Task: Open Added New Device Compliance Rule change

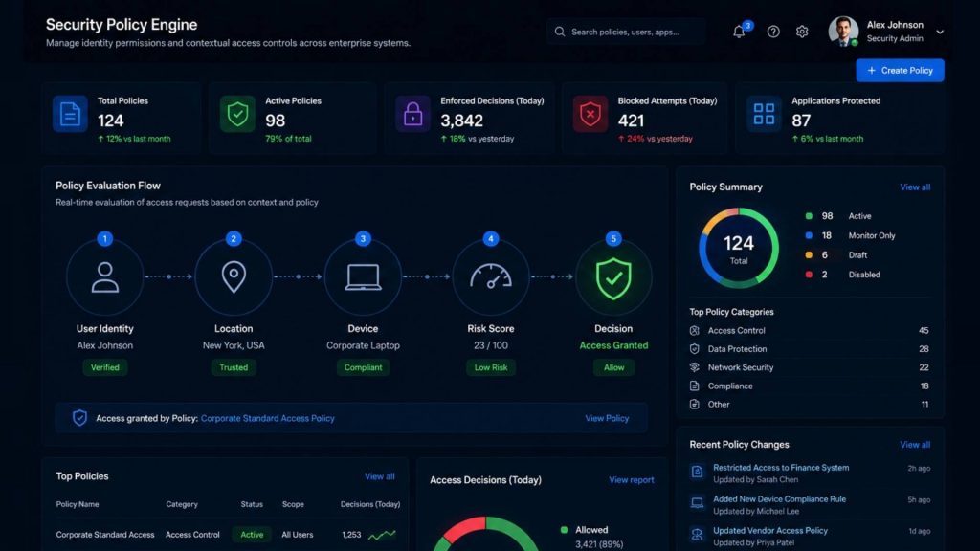Action: point(779,499)
